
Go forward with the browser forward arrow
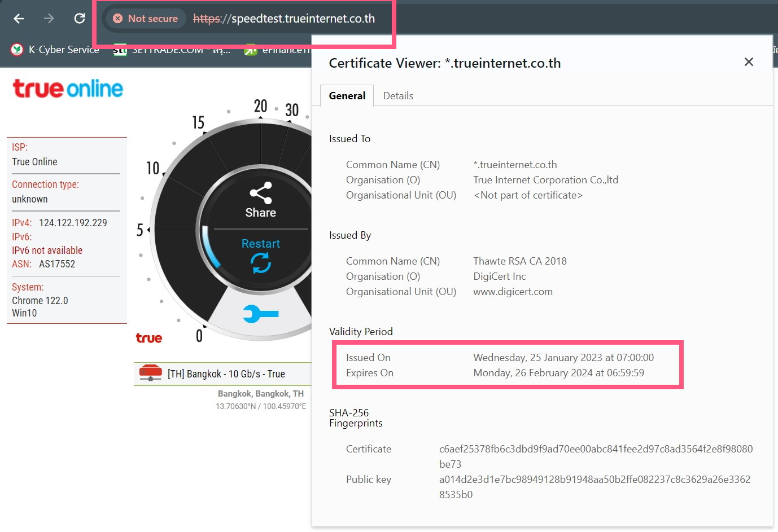tap(49, 19)
